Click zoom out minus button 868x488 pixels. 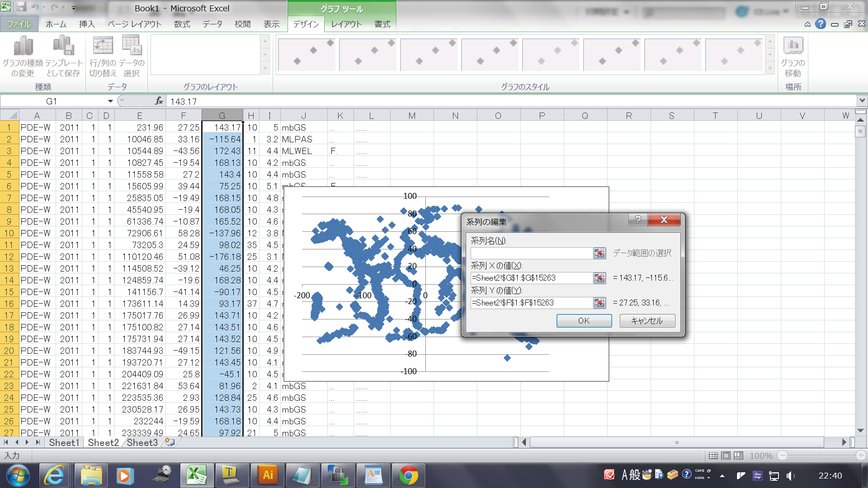[783, 455]
